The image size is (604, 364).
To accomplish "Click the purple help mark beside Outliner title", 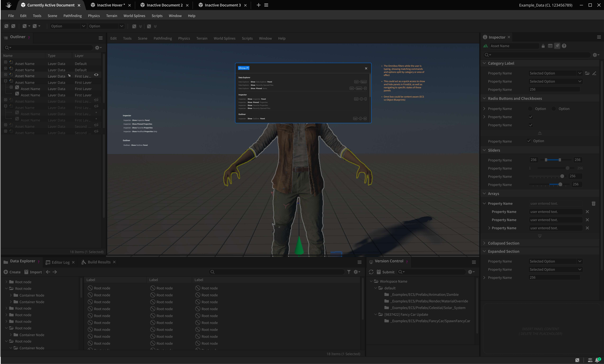I will [29, 37].
